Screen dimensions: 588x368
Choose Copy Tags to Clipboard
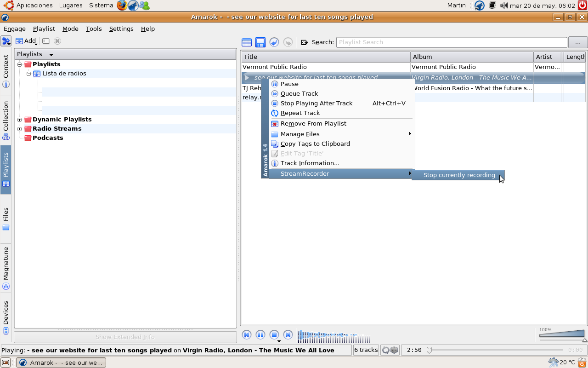(x=341, y=144)
